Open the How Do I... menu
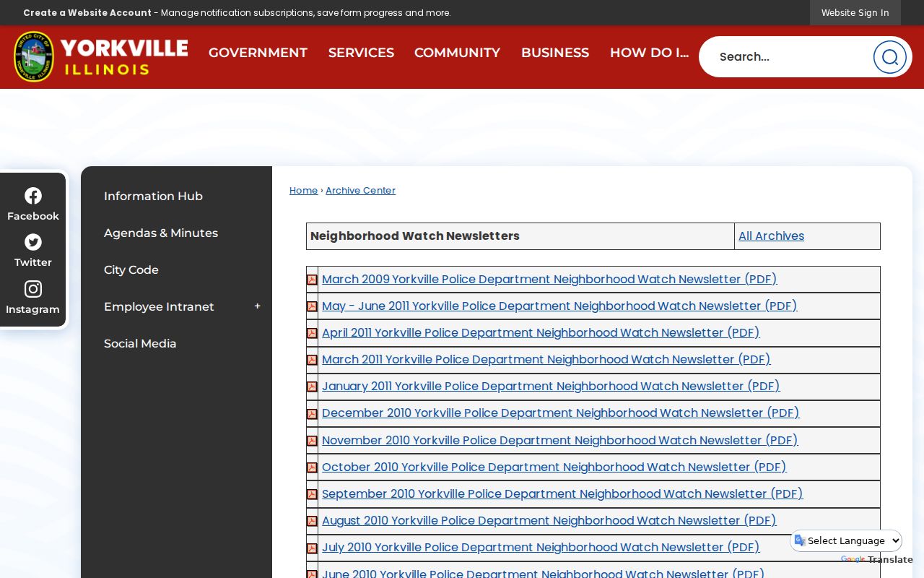 [649, 53]
